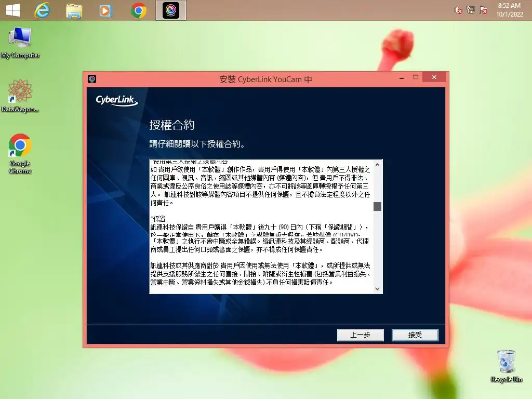The height and width of the screenshot is (399, 532).
Task: Open File Explorer from the taskbar
Action: [x=74, y=11]
